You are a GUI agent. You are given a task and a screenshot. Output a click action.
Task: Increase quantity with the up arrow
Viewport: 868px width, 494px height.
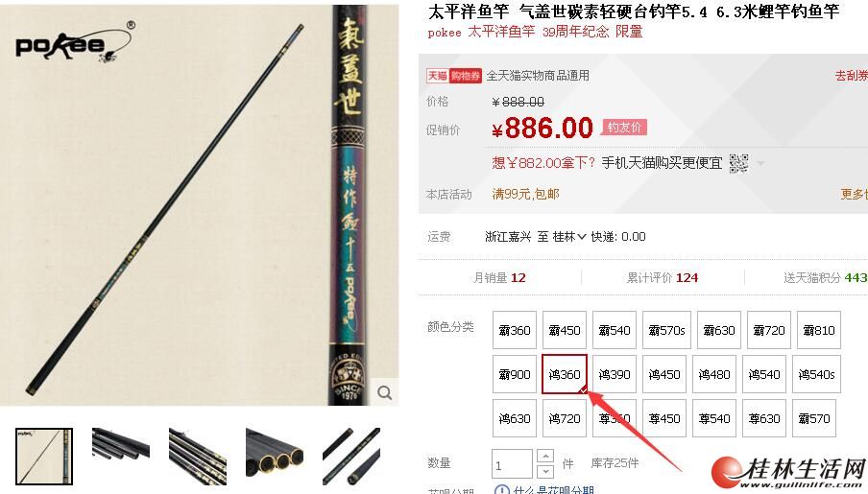click(545, 456)
